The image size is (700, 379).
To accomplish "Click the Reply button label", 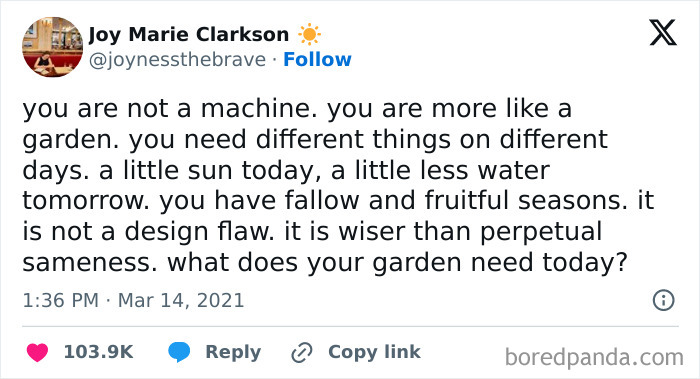I will (233, 352).
